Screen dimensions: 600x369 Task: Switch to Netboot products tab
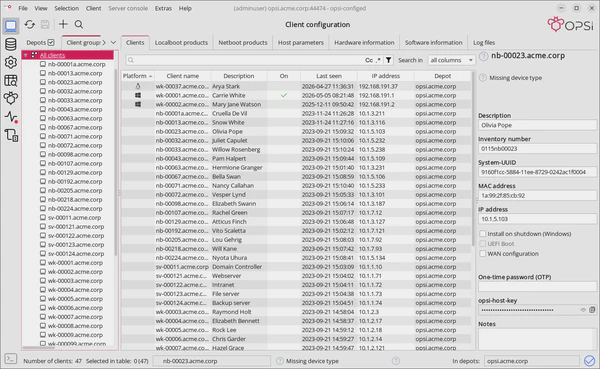click(x=243, y=42)
